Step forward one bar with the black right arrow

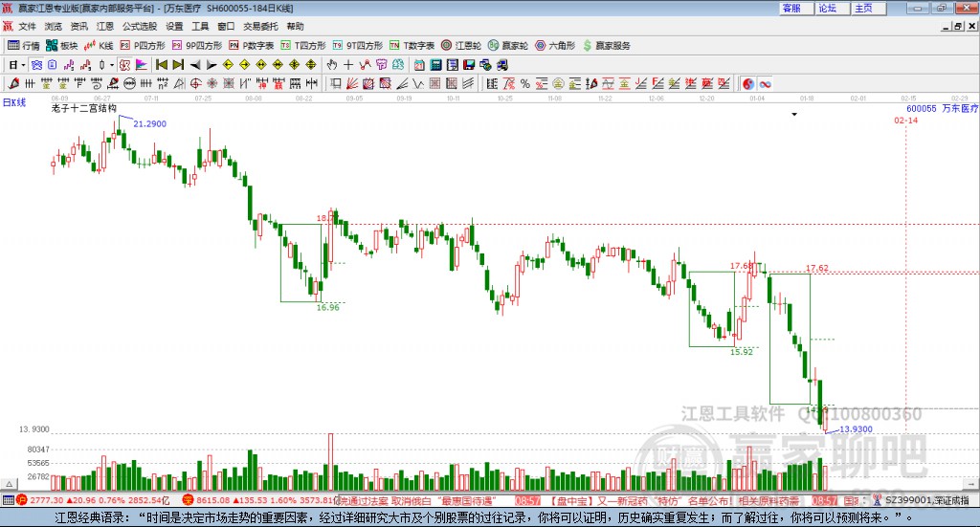click(212, 65)
